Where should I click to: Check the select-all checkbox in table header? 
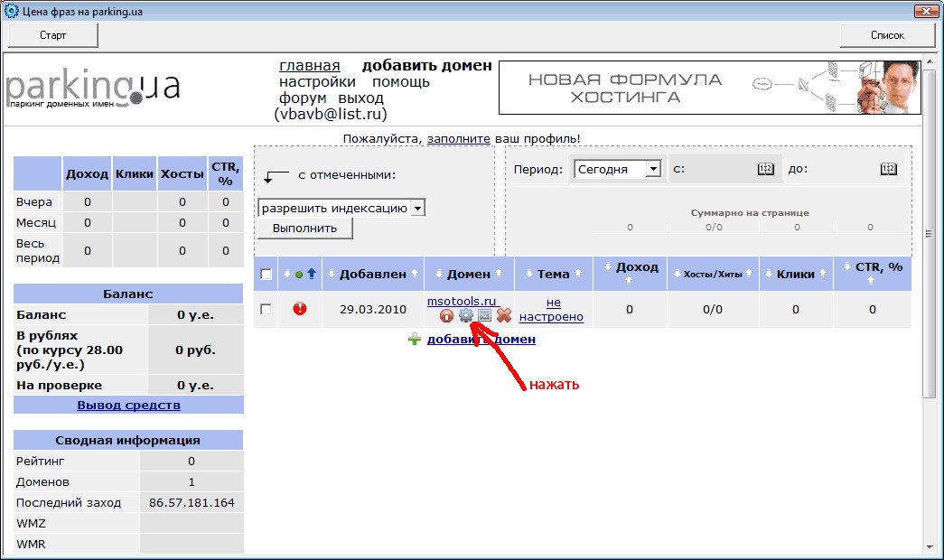(266, 274)
